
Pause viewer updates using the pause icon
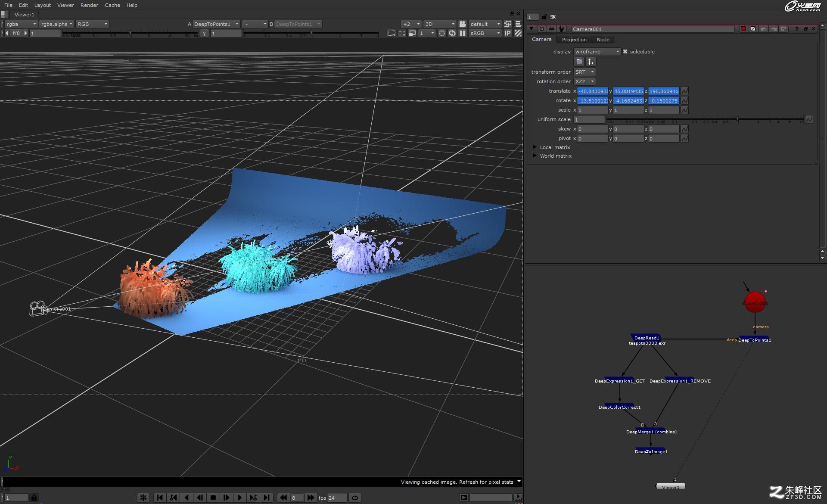click(x=462, y=33)
